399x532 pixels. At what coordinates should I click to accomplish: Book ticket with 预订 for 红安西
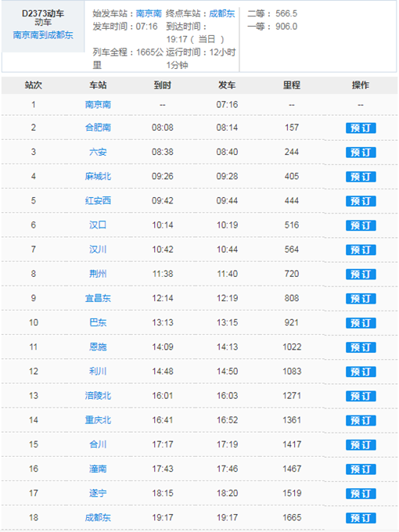pos(361,201)
